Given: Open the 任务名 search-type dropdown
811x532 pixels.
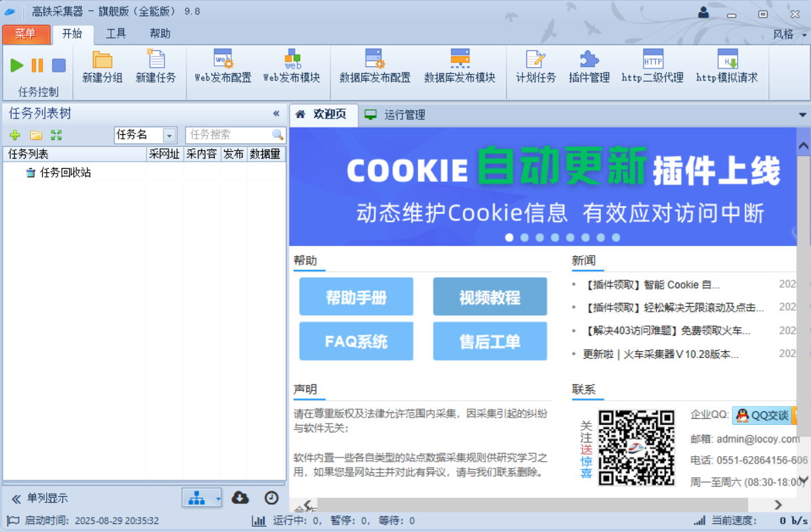Looking at the screenshot, I should (169, 136).
